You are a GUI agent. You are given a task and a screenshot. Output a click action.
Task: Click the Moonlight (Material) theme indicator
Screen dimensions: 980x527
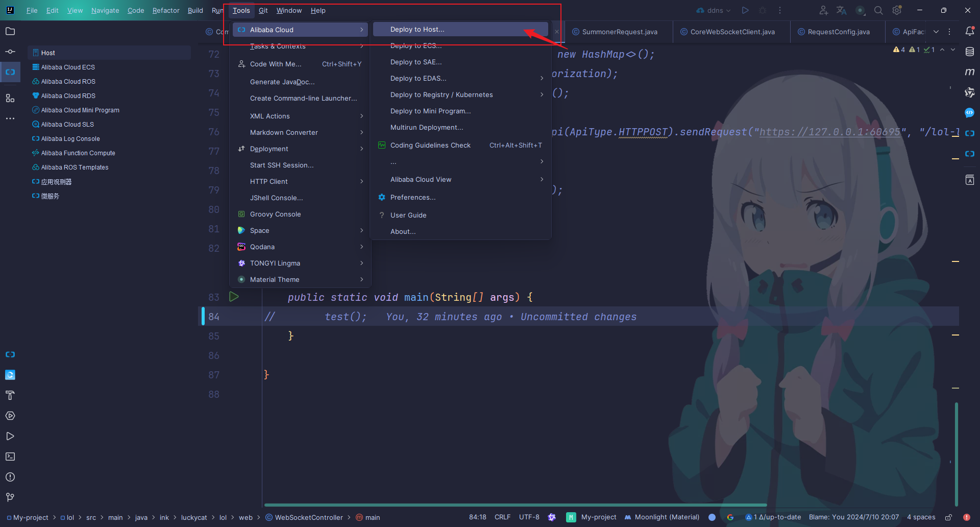(662, 517)
